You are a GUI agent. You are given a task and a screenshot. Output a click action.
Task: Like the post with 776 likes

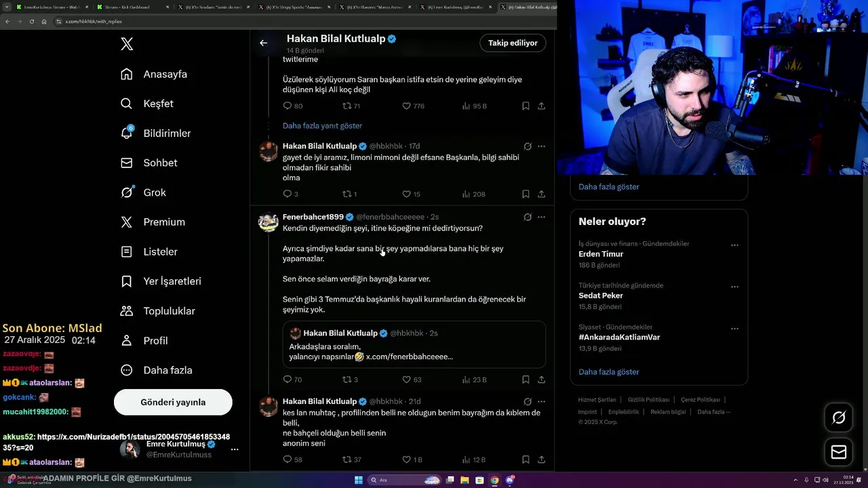pyautogui.click(x=413, y=106)
